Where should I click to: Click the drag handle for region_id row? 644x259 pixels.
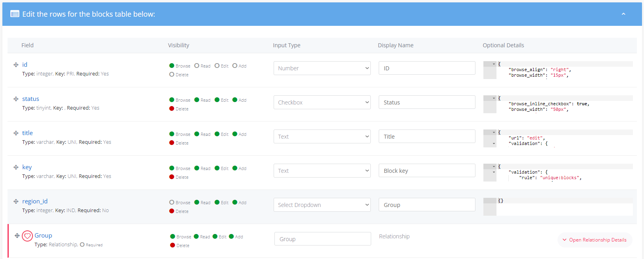(16, 201)
